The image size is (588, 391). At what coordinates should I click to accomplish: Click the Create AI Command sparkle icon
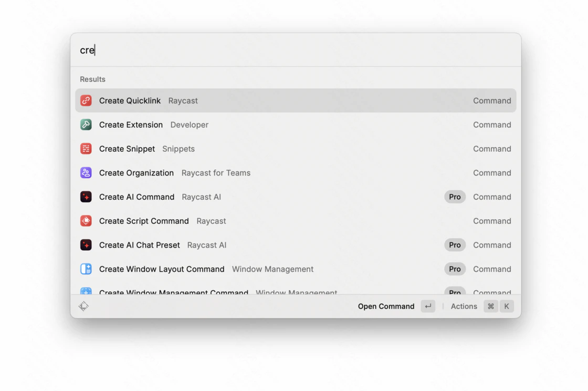[86, 197]
